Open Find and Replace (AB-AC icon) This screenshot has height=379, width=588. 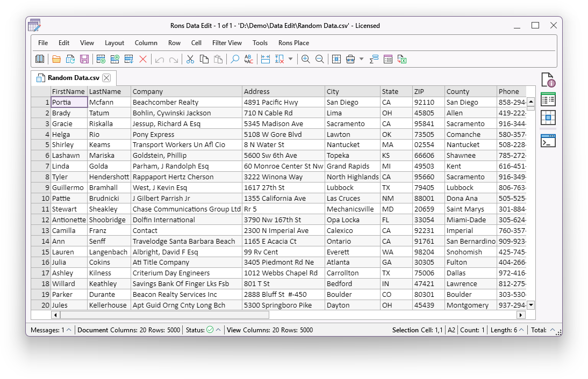249,59
